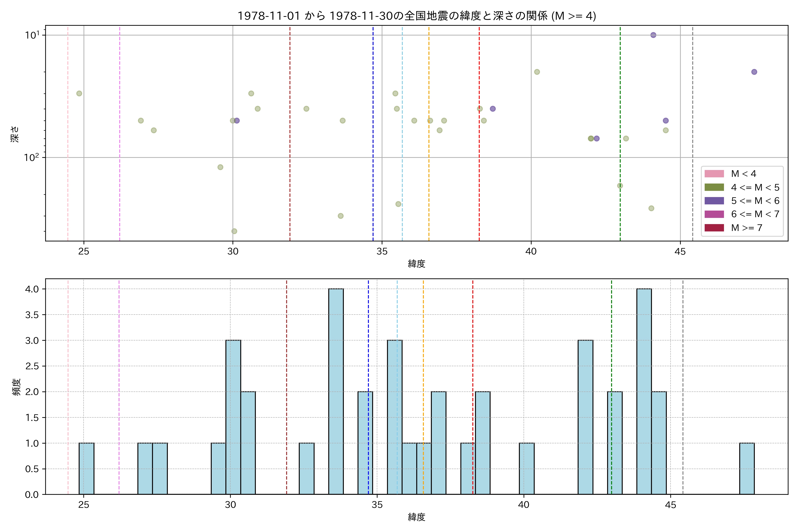This screenshot has height=532, width=798.
Task: Click the green 4 <= M < 5 swatch
Action: tap(714, 187)
